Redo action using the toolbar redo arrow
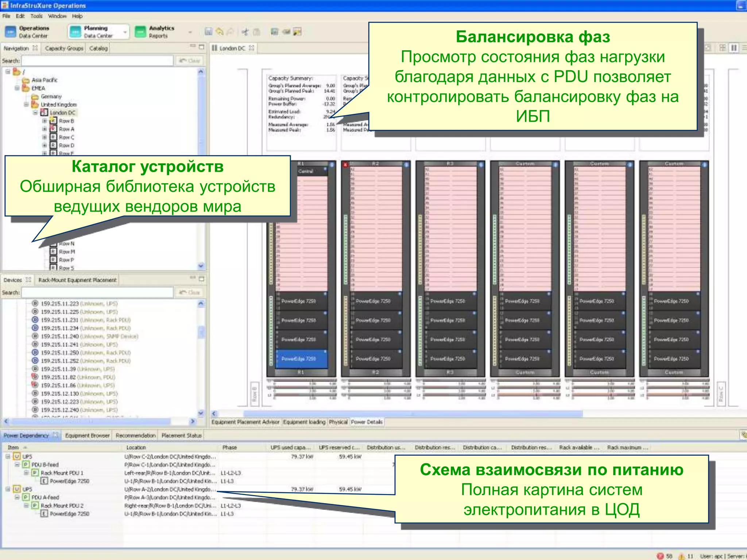Viewport: 747px width, 560px height. [x=230, y=32]
